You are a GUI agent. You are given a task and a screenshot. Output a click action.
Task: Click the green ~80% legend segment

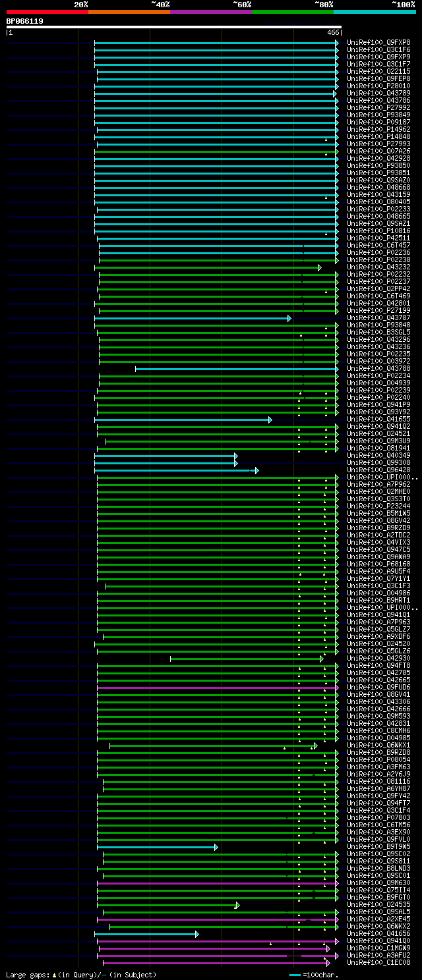[x=292, y=12]
